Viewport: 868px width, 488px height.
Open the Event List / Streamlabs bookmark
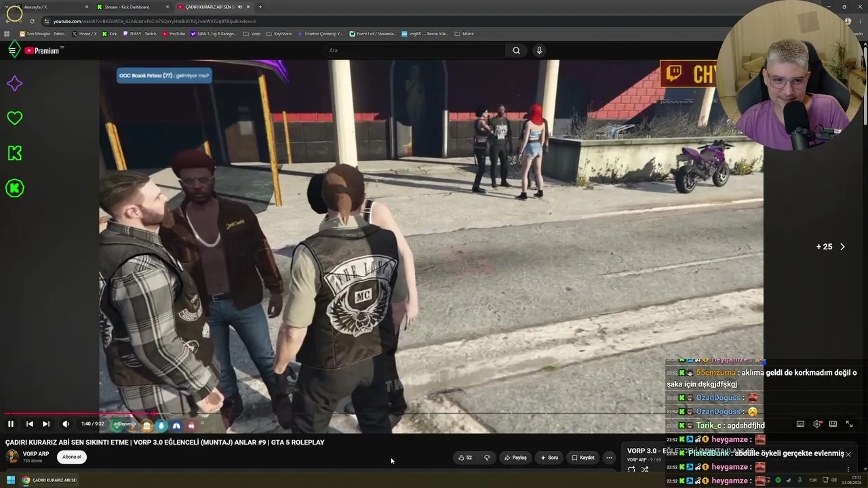pos(372,34)
